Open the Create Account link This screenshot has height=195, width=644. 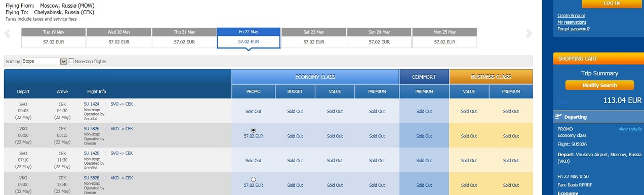coord(571,16)
